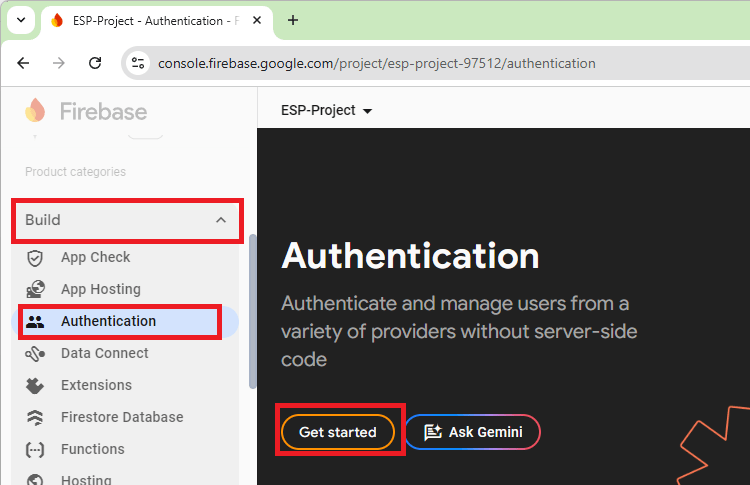Open the browser tab search dropdown
750x485 pixels.
pos(20,20)
